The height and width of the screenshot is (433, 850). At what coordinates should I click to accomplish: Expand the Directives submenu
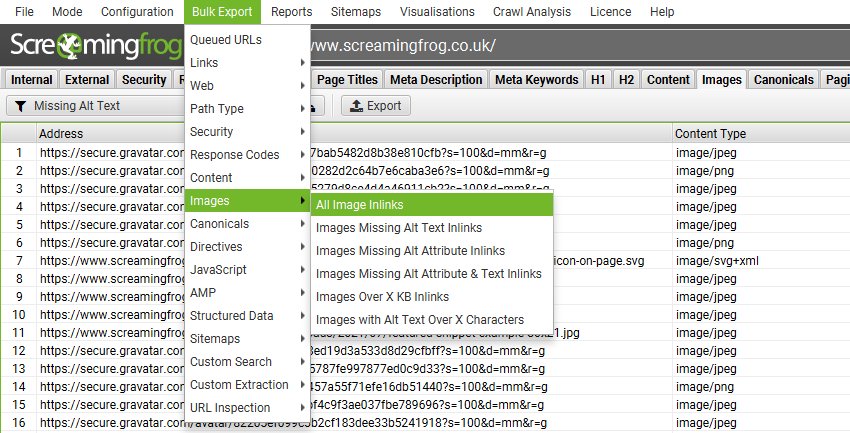tap(247, 247)
